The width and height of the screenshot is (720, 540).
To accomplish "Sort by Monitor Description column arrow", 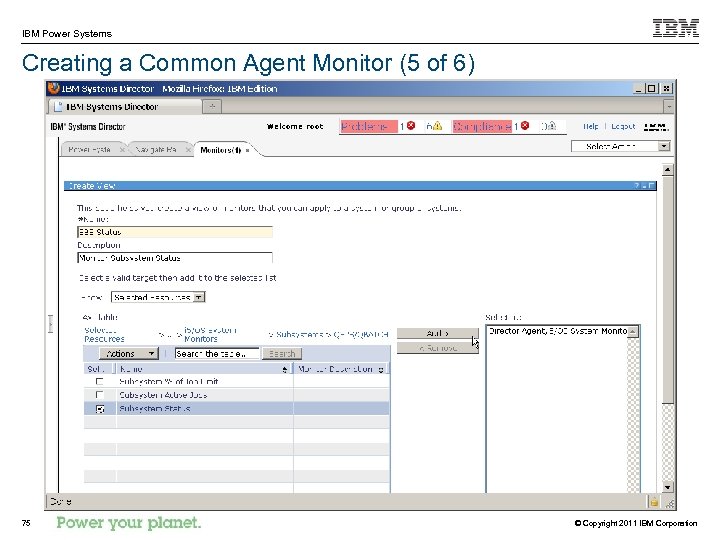I will 381,369.
